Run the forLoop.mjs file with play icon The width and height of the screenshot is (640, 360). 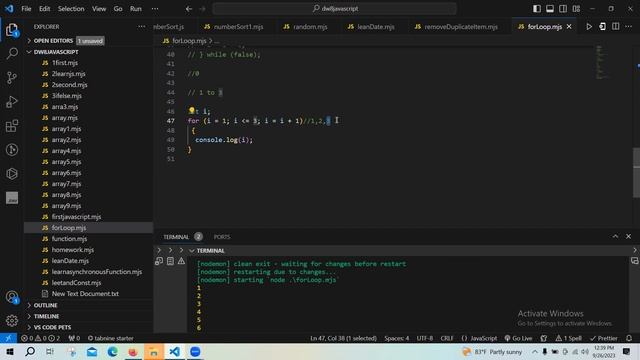click(x=589, y=27)
